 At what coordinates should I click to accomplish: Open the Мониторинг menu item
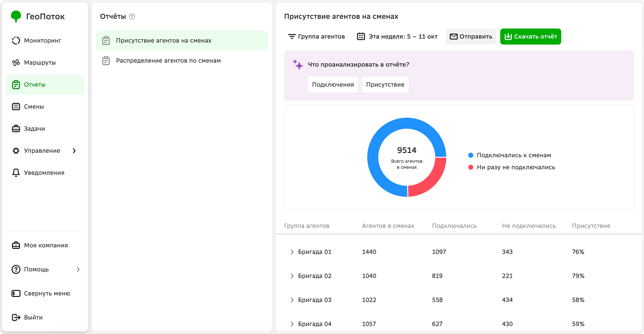(45, 41)
